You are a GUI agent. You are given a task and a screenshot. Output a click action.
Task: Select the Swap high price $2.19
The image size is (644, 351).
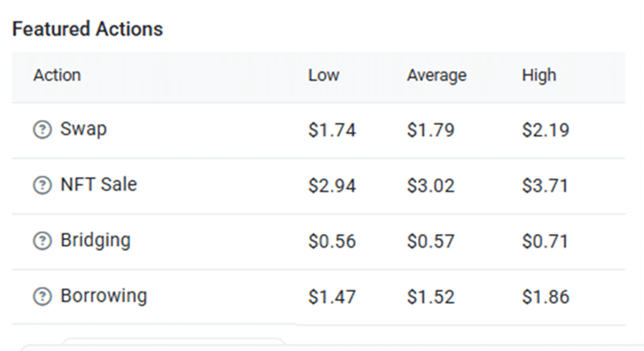(x=545, y=130)
